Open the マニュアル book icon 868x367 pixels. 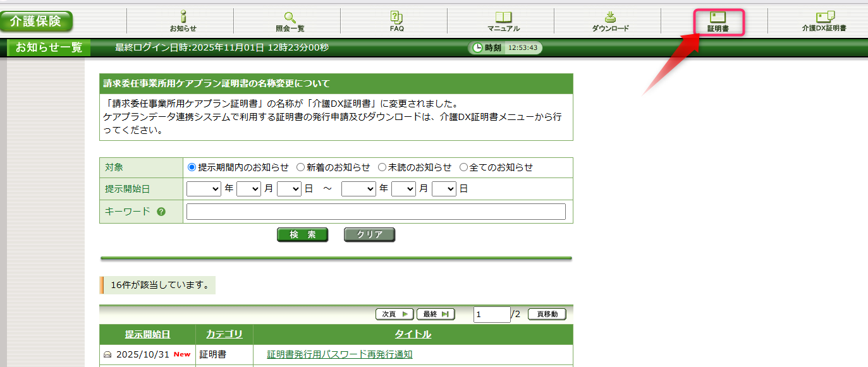tap(503, 18)
